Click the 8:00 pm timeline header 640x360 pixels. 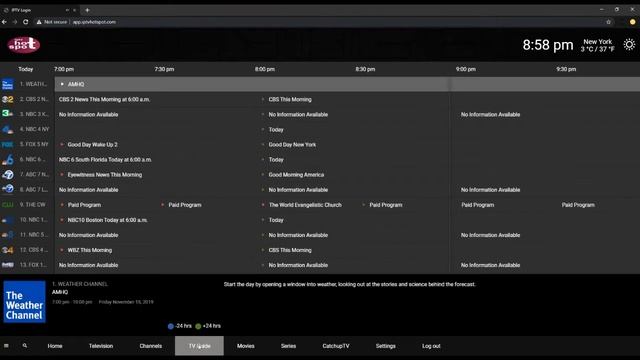tap(265, 69)
